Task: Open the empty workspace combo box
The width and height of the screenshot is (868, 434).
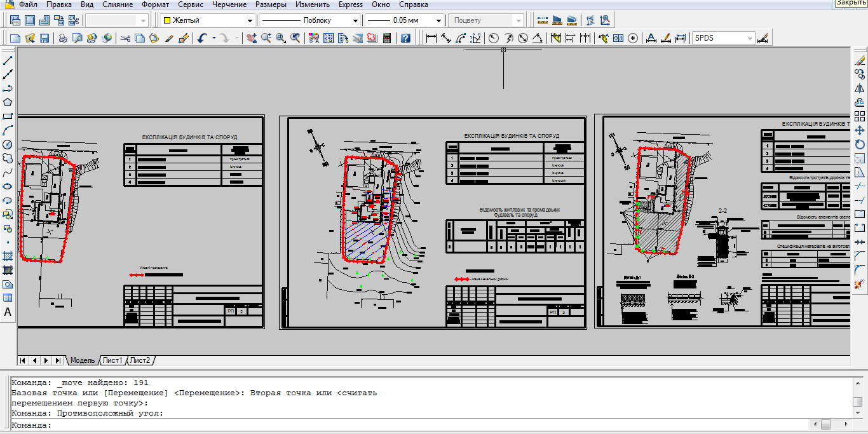Action: [116, 20]
